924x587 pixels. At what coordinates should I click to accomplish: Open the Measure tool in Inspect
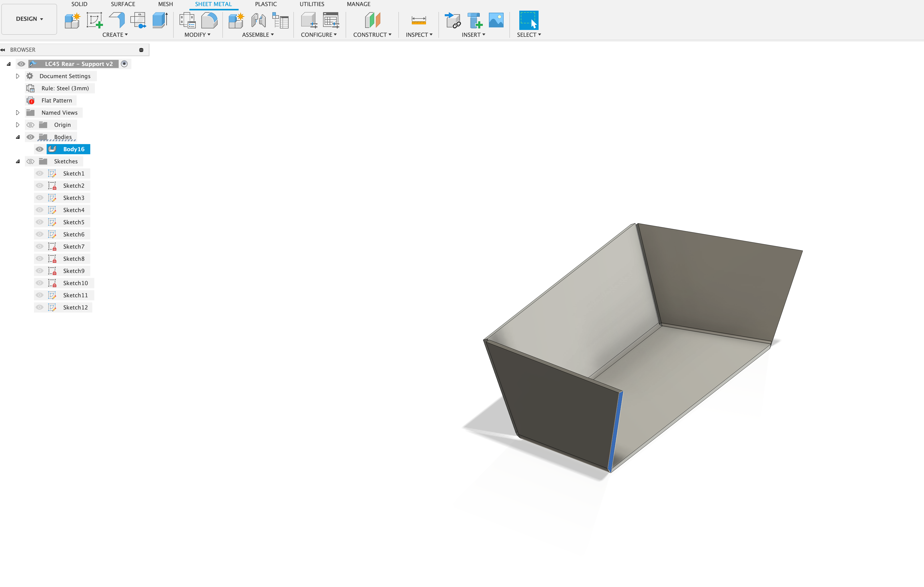click(x=418, y=20)
